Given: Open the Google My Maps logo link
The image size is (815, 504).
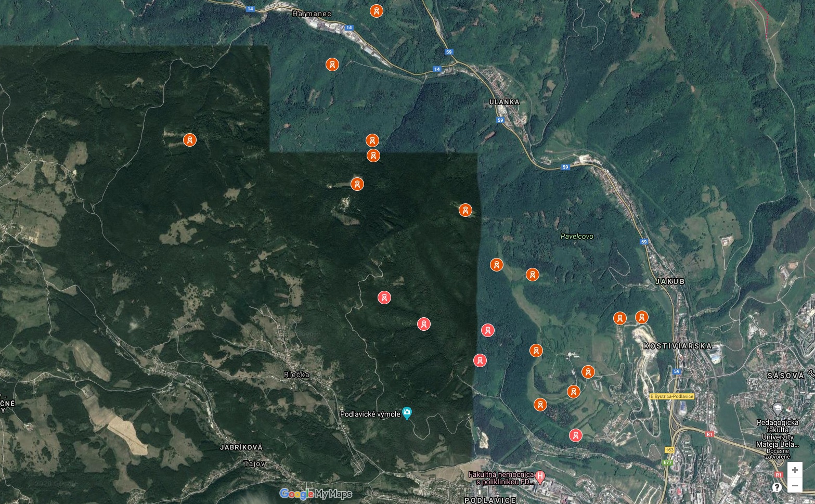Looking at the screenshot, I should pos(316,494).
